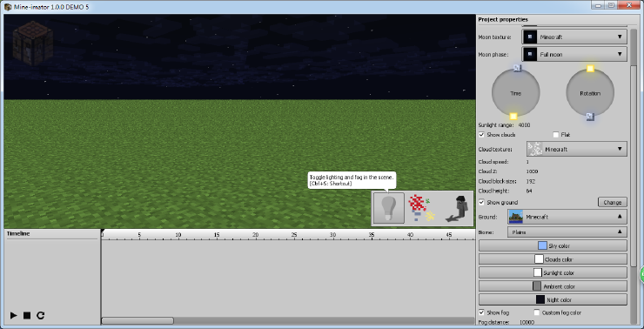Toggle the Show ground checkbox
Screen dimensions: 644x329
tap(481, 203)
